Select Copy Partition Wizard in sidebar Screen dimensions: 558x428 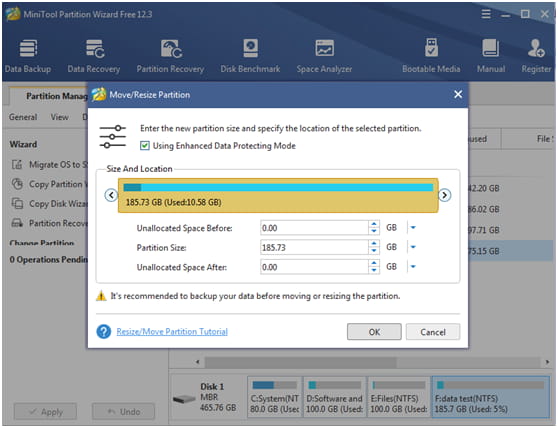coord(50,184)
